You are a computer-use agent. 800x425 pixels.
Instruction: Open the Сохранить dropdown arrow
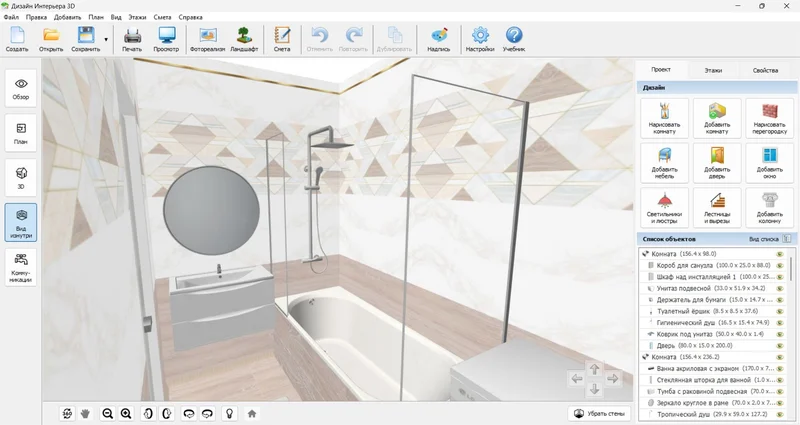click(106, 39)
